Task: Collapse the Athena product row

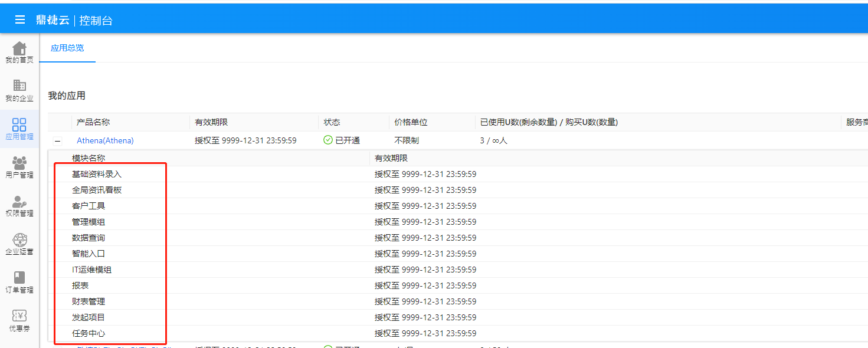Action: 58,141
